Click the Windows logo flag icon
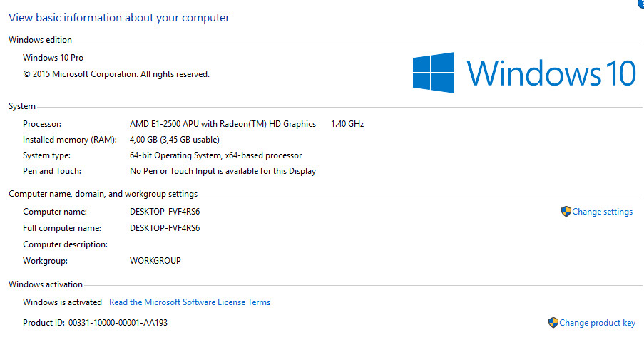 point(434,73)
